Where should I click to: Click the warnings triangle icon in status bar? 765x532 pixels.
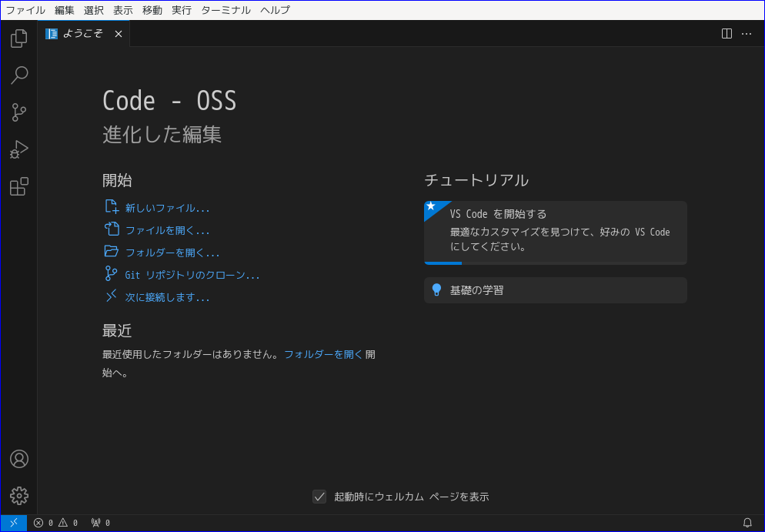tap(63, 523)
